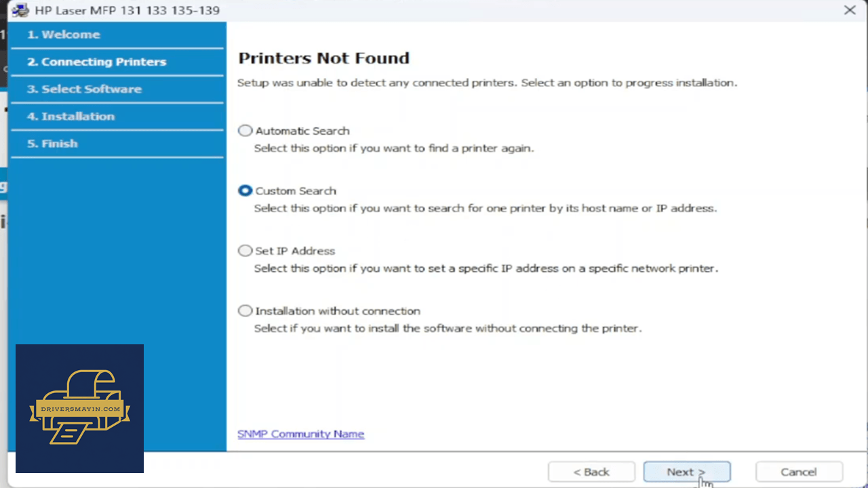868x488 pixels.
Task: Click the 'Setup was unable to detect' message
Action: [487, 83]
